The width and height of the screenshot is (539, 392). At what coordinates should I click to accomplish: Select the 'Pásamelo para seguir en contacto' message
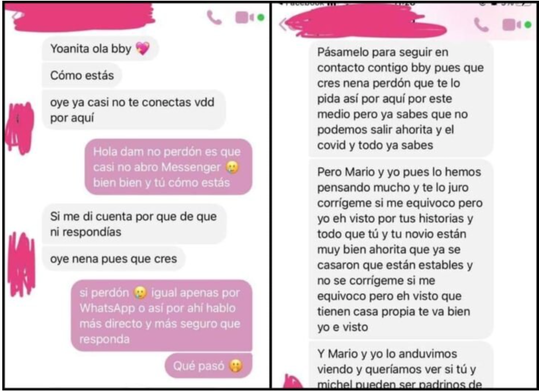pyautogui.click(x=401, y=99)
